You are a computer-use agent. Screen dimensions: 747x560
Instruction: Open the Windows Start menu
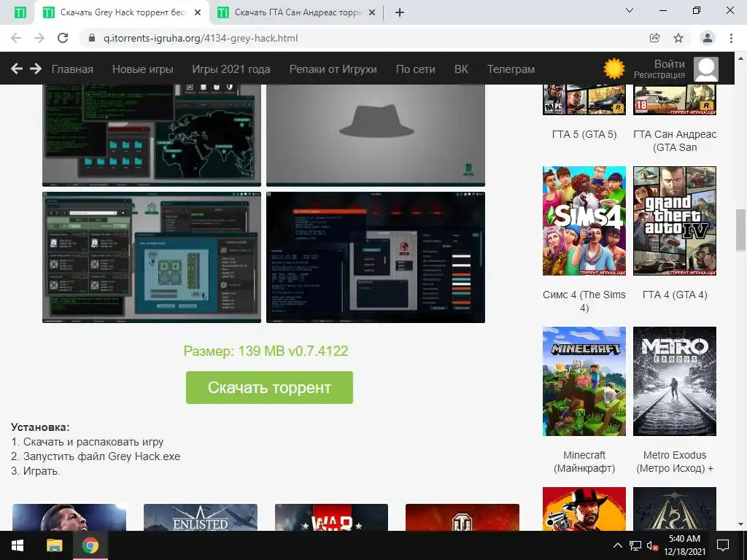18,545
